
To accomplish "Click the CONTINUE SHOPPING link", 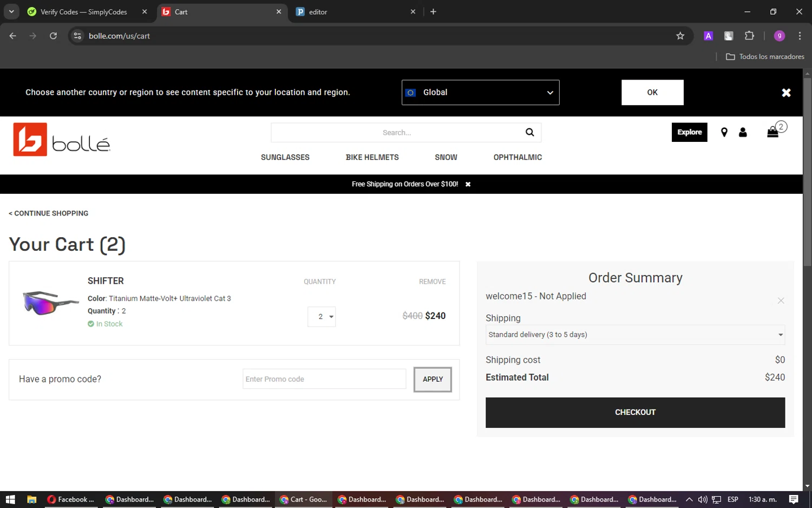I will tap(49, 213).
